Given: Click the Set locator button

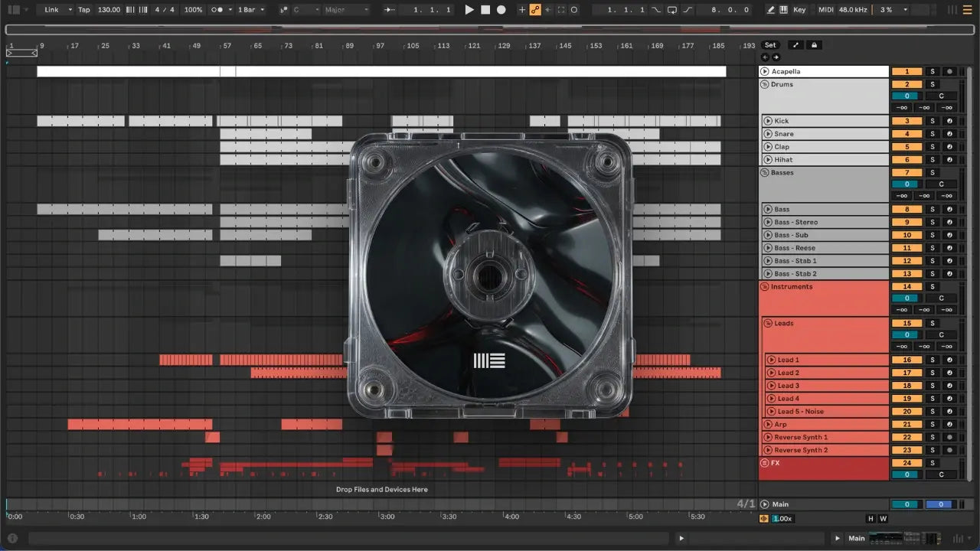Looking at the screenshot, I should [x=770, y=45].
